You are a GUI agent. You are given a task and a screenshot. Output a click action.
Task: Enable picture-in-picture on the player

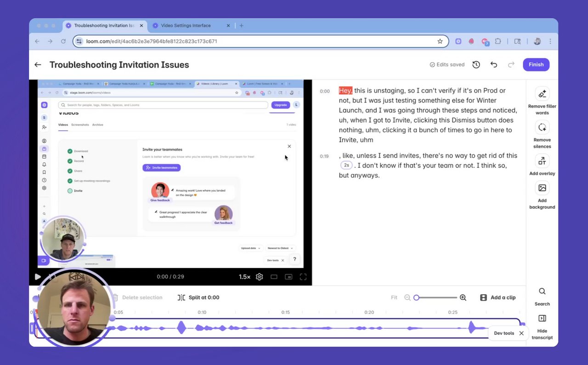pyautogui.click(x=288, y=277)
